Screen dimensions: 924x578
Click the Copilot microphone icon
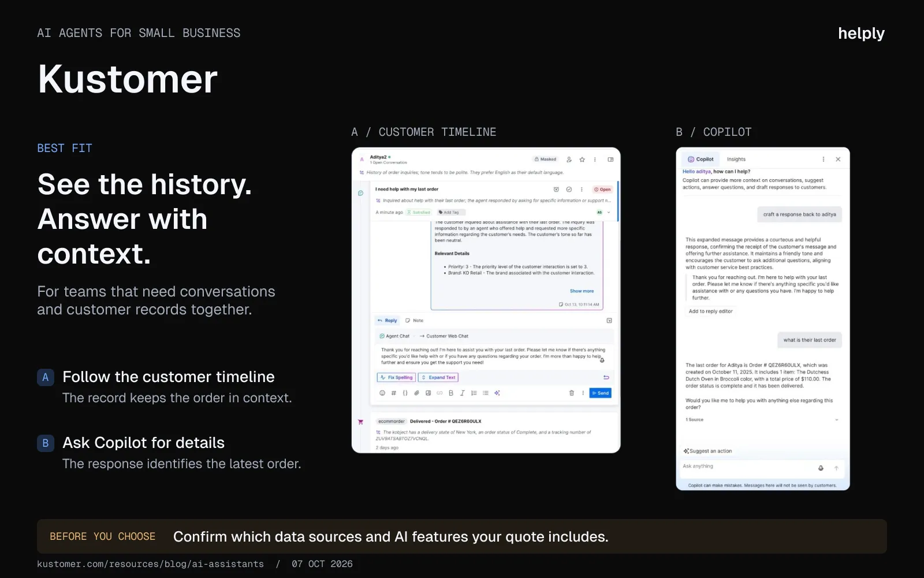[x=821, y=468]
